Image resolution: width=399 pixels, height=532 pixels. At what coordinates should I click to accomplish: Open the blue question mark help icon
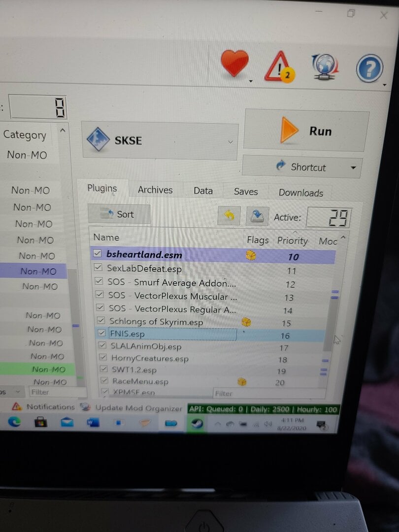[x=369, y=68]
